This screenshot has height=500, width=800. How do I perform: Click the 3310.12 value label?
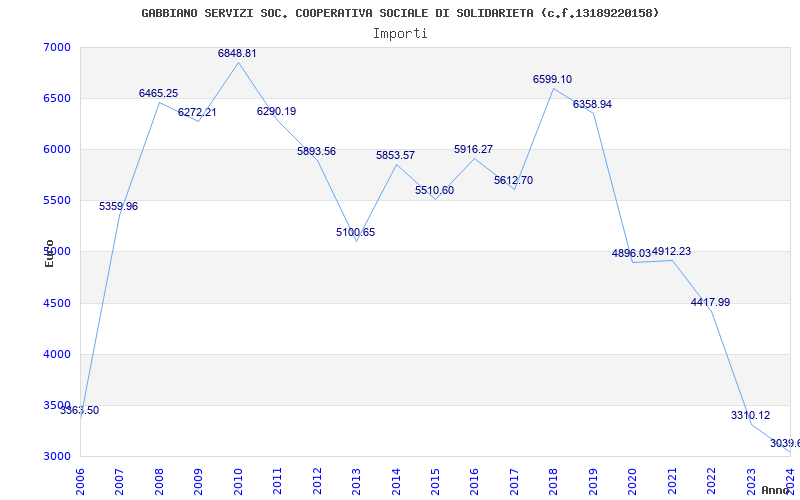click(751, 415)
